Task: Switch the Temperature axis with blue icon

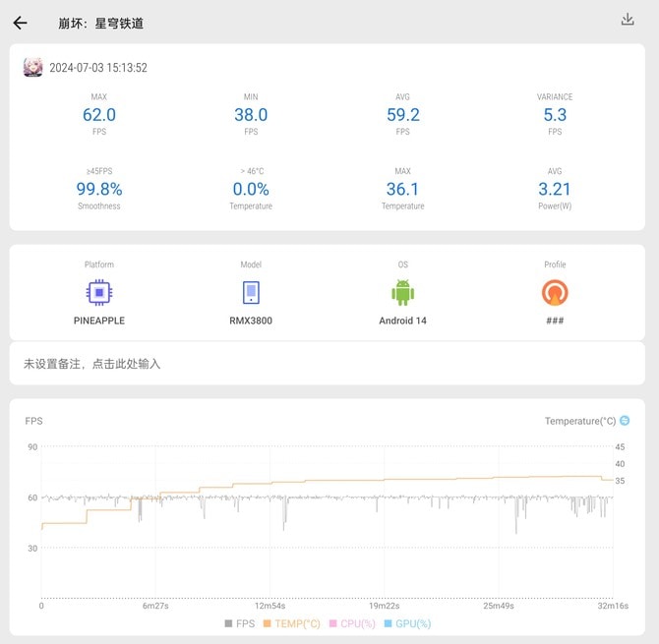Action: 625,421
